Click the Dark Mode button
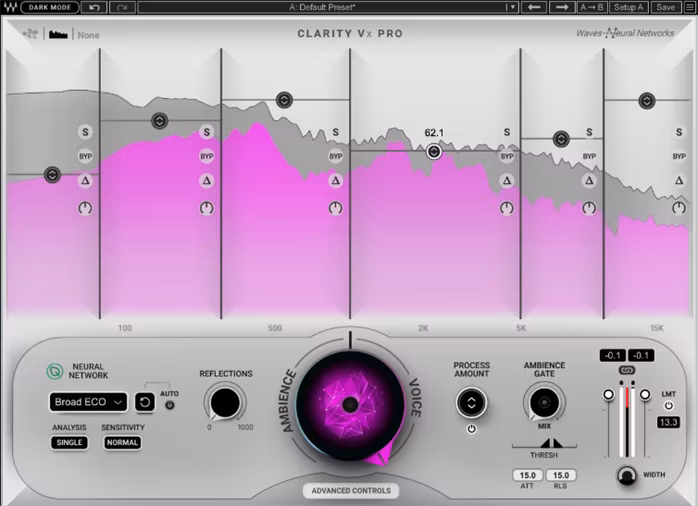This screenshot has height=506, width=698. 50,7
